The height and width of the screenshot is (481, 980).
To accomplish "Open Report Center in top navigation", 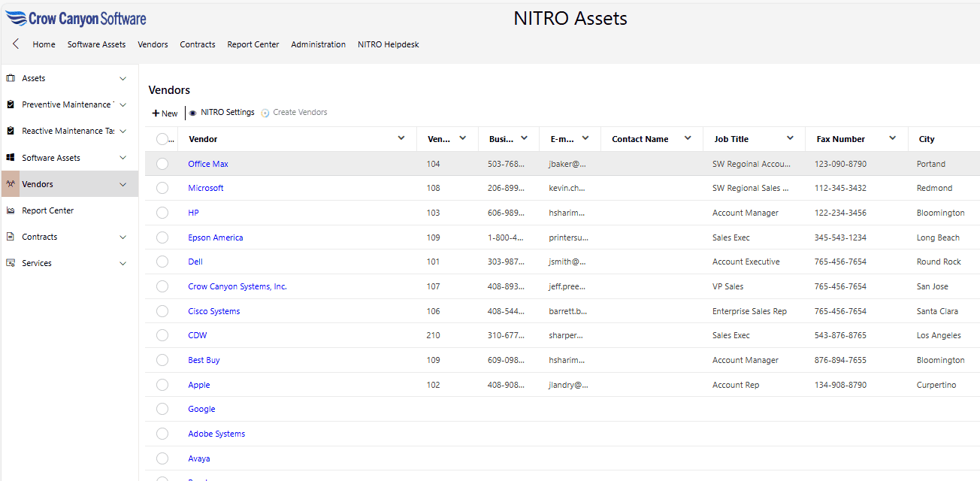I will pos(253,44).
